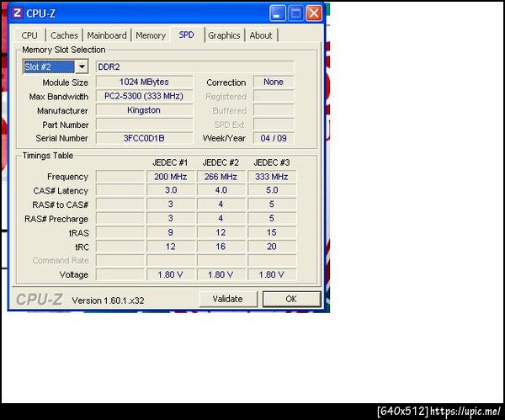Screen dimensions: 505x420
Task: Click the Timings Table group label
Action: point(48,156)
